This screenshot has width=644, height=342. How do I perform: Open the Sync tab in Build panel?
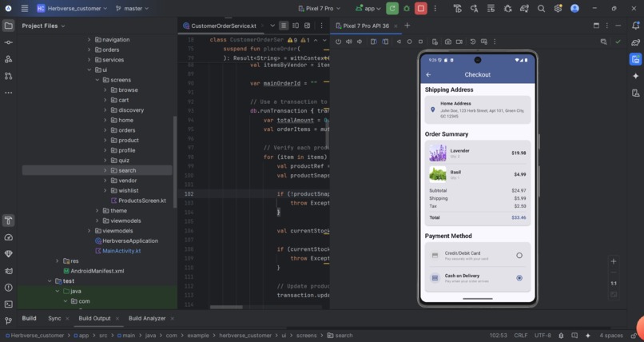pyautogui.click(x=54, y=318)
